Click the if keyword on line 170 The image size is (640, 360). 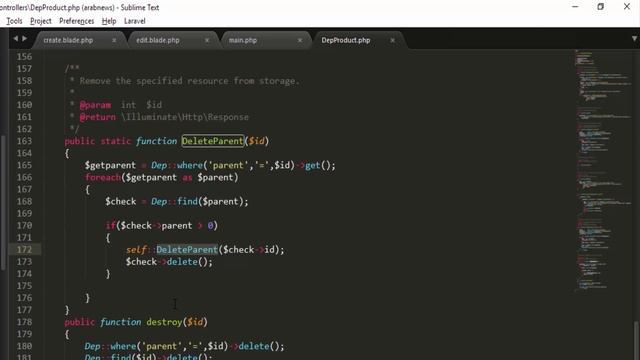point(110,226)
